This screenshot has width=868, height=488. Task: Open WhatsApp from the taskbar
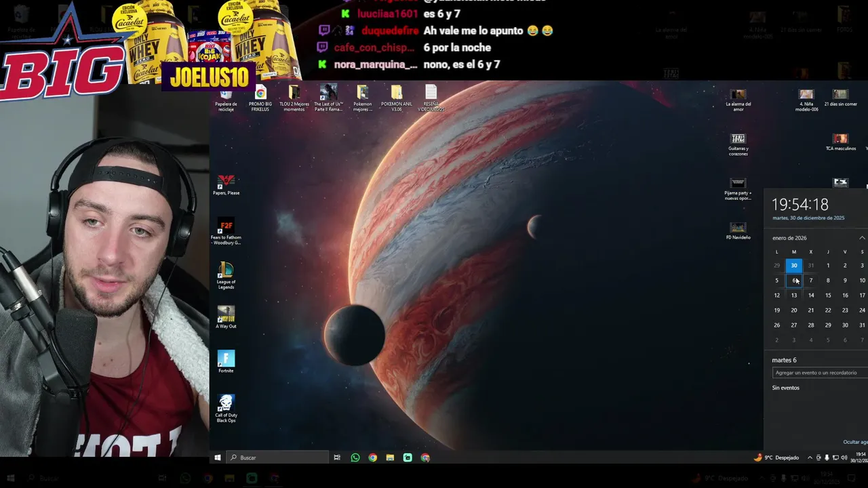coord(355,457)
